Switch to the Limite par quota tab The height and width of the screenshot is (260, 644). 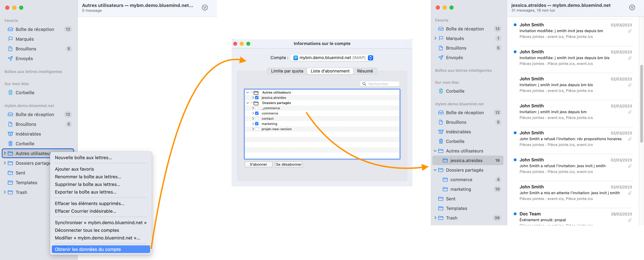pyautogui.click(x=287, y=71)
